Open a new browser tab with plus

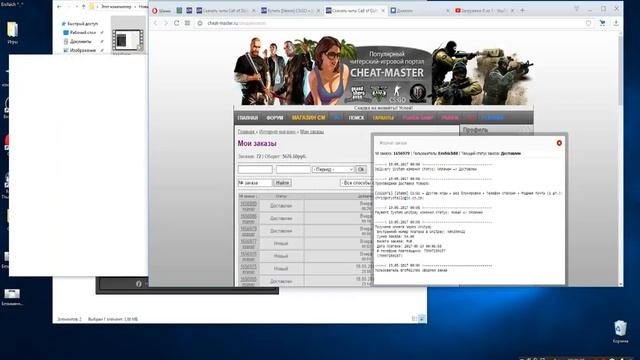tap(522, 11)
